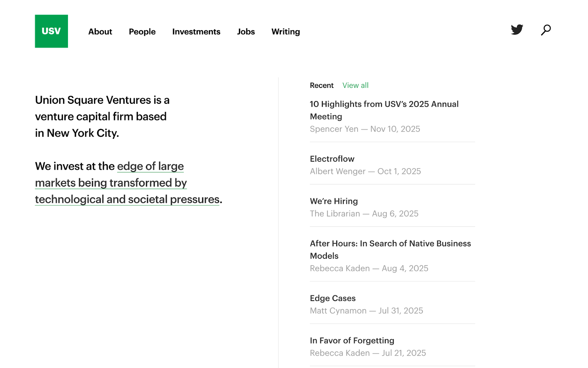Click 'Rebecca Kaden — Aug 4, 2025' byline
This screenshot has height=368, width=588.
tap(369, 269)
